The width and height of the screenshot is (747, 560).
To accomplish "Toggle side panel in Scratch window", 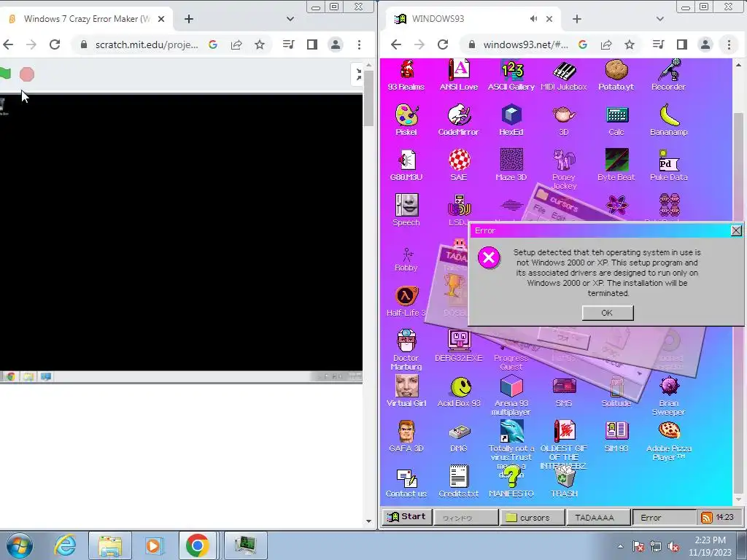I will pyautogui.click(x=312, y=44).
